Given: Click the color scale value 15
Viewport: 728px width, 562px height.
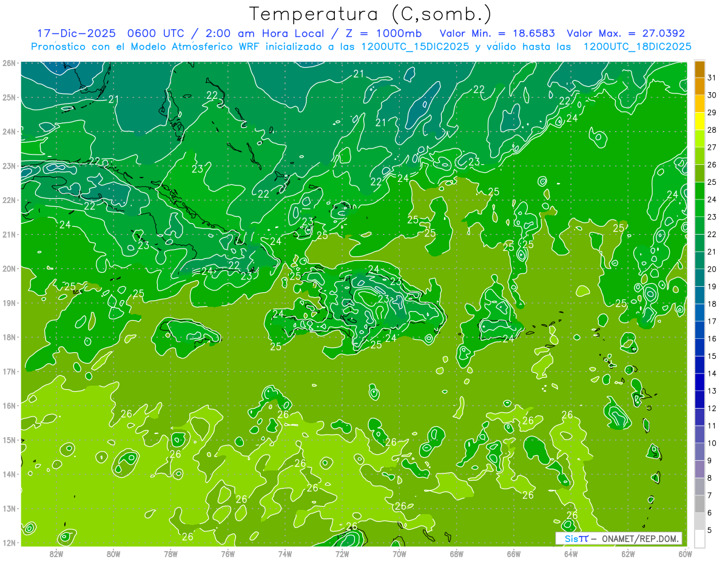Looking at the screenshot, I should (x=712, y=356).
